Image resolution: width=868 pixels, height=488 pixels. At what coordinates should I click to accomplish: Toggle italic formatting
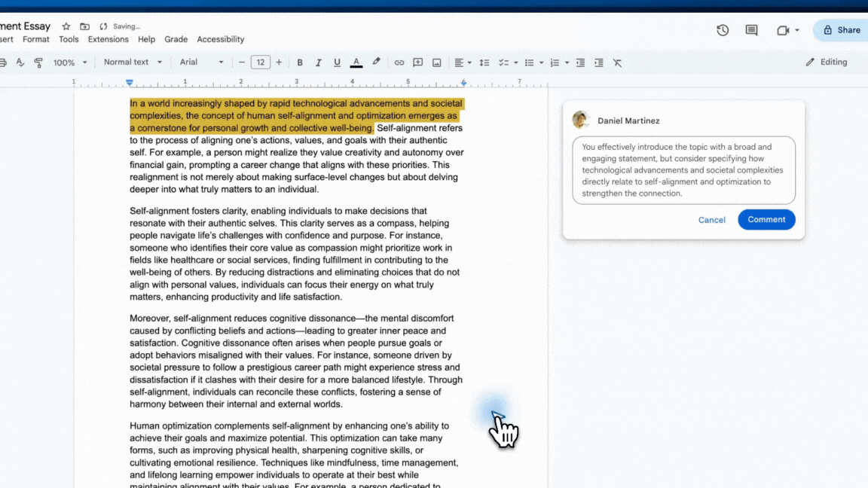(318, 63)
